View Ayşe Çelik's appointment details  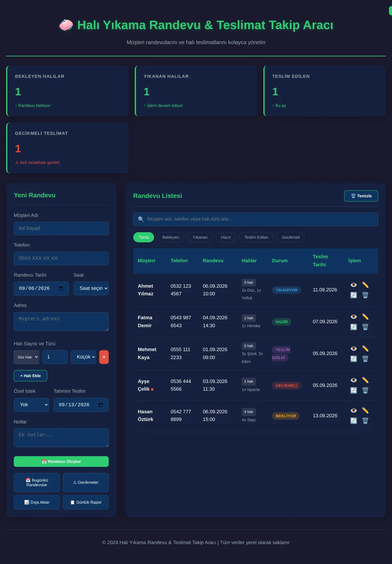point(354,380)
